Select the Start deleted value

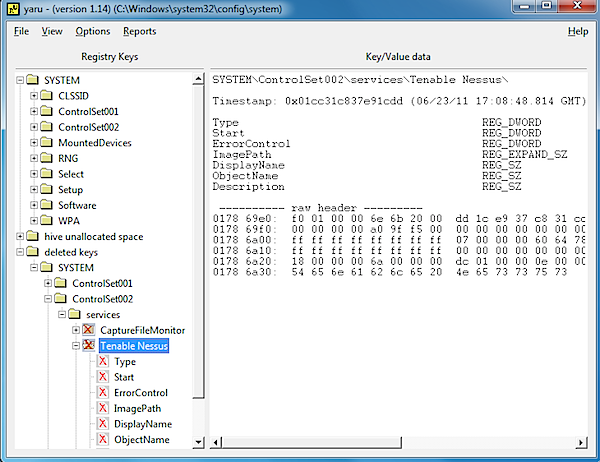click(x=124, y=377)
